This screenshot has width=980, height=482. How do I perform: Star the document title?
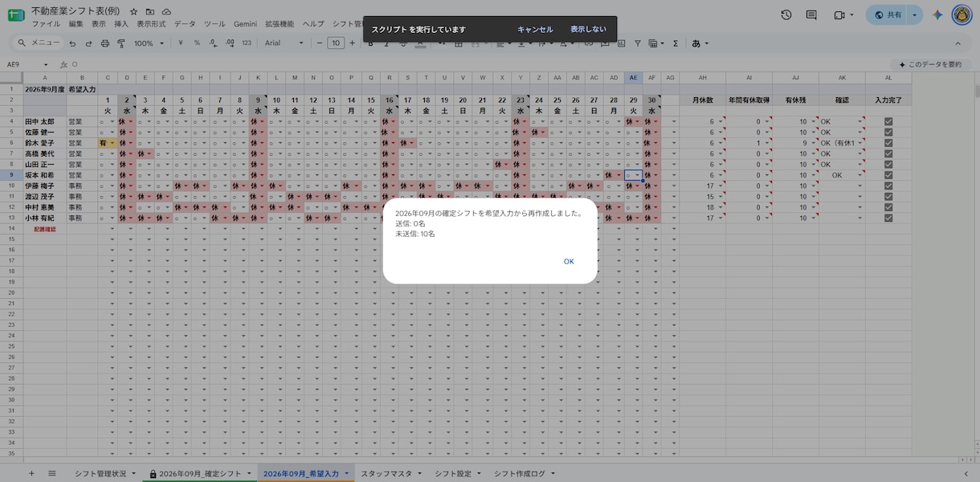pos(133,12)
